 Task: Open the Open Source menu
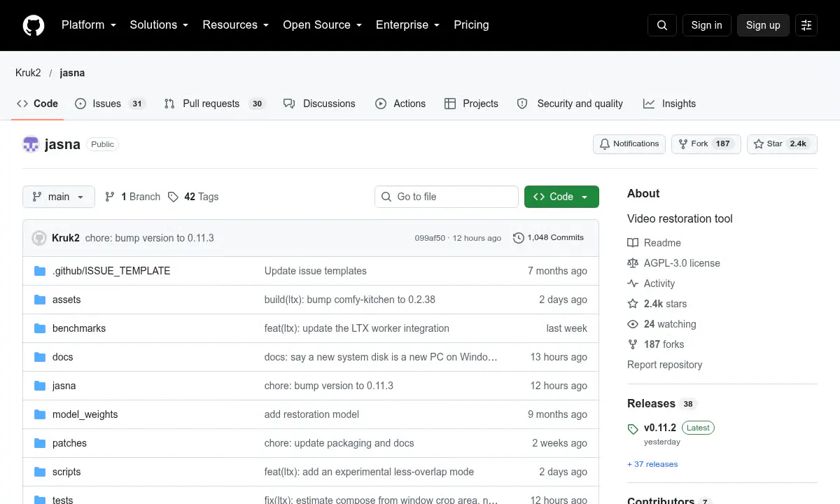323,25
